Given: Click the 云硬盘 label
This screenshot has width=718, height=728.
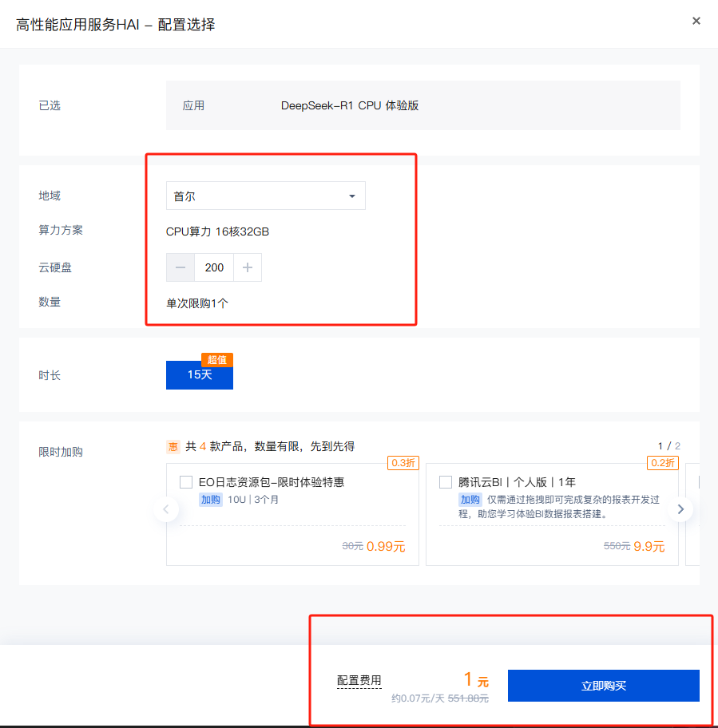Looking at the screenshot, I should click(55, 267).
